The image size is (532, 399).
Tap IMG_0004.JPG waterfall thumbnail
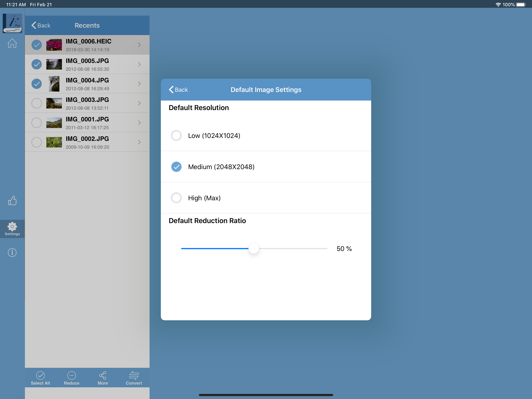click(54, 84)
